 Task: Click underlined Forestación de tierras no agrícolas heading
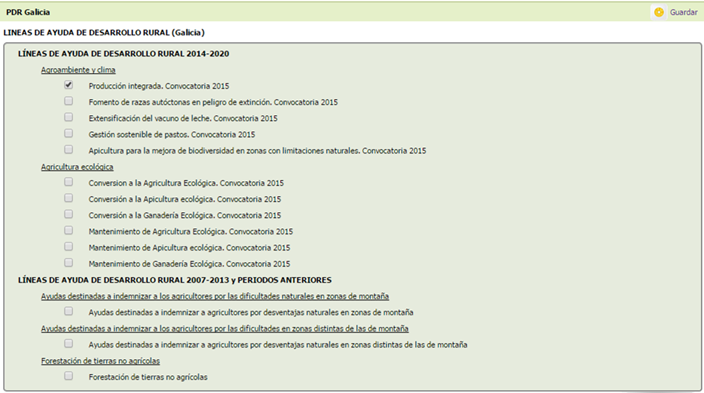point(101,361)
